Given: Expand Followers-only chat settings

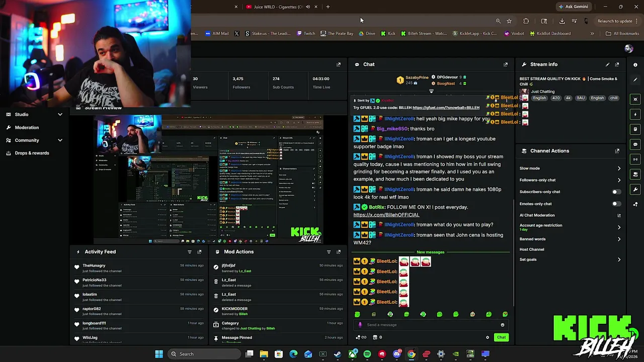Looking at the screenshot, I should [x=619, y=180].
